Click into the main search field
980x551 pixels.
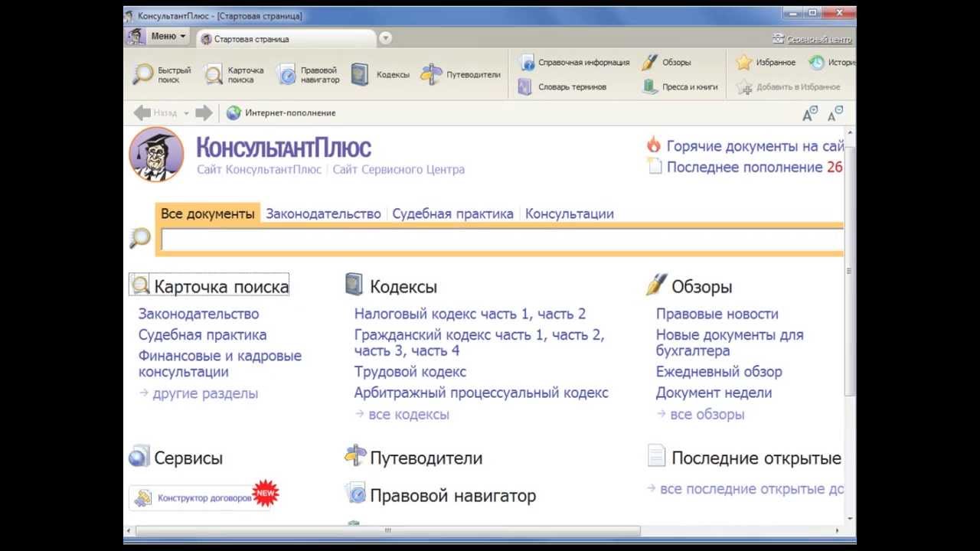click(x=503, y=240)
